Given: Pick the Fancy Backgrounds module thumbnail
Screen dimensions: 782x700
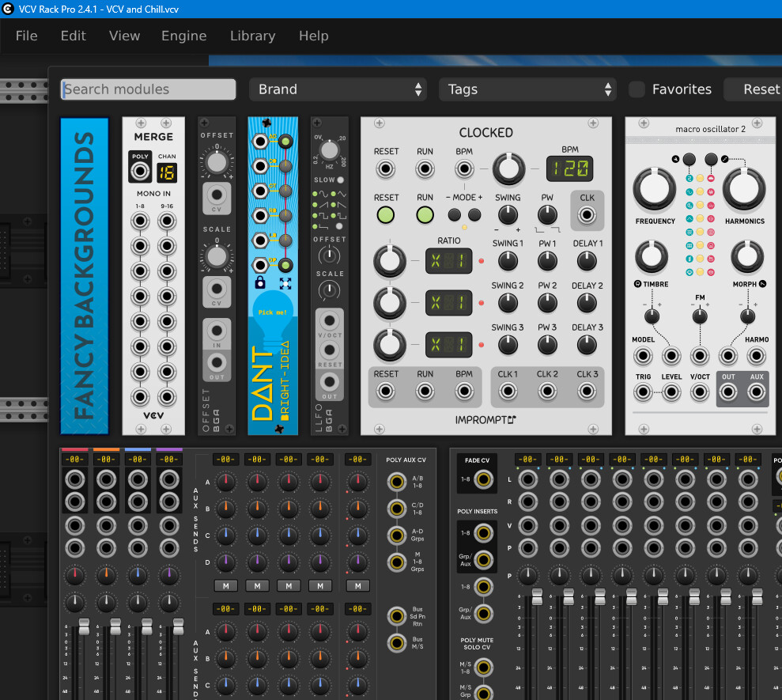Looking at the screenshot, I should click(85, 276).
